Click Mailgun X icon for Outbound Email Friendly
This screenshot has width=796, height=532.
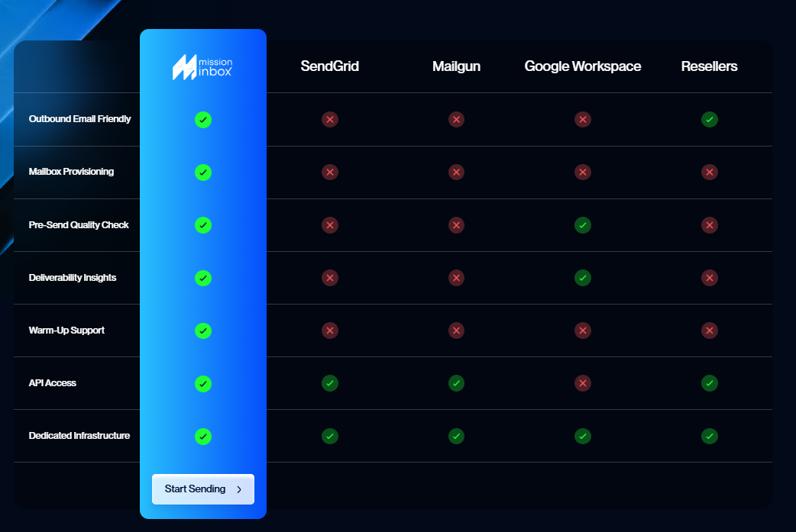[456, 120]
